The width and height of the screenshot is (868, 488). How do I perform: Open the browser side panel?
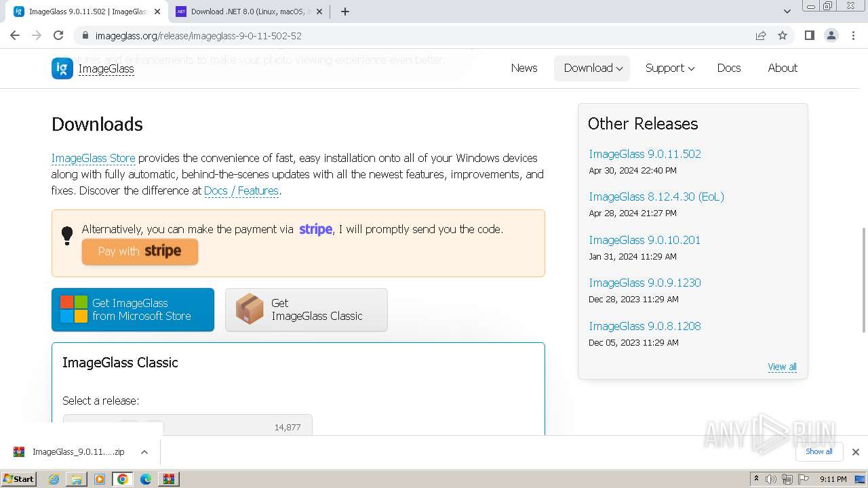pyautogui.click(x=809, y=35)
